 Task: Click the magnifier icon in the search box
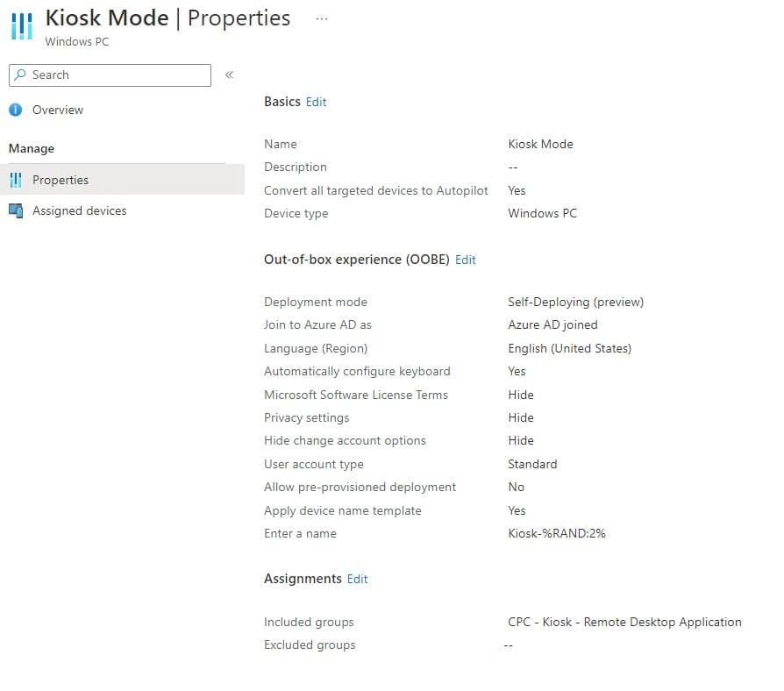click(x=20, y=75)
